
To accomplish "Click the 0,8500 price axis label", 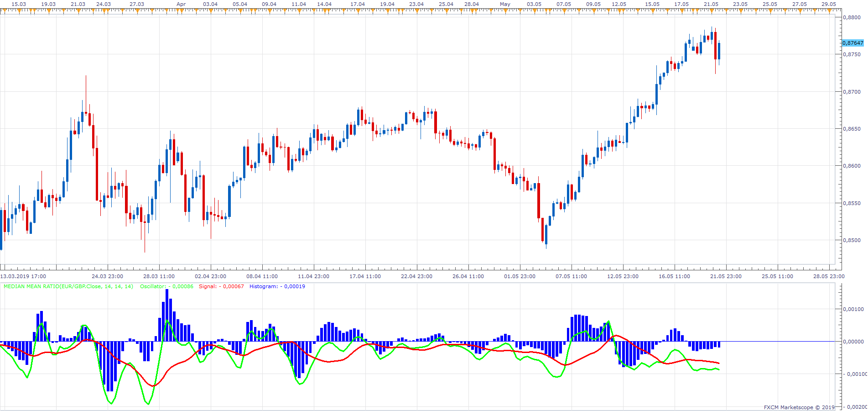I will coord(852,240).
